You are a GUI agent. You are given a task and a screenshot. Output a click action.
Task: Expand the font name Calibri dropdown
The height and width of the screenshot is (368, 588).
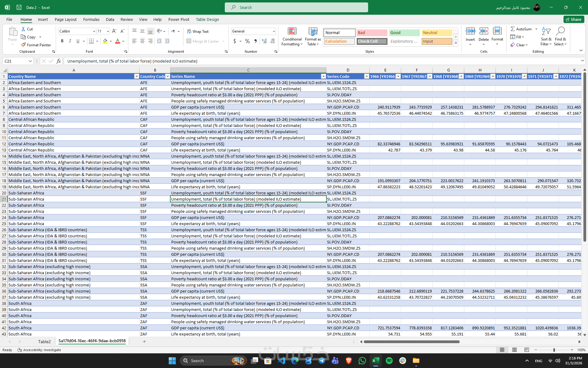coord(94,31)
